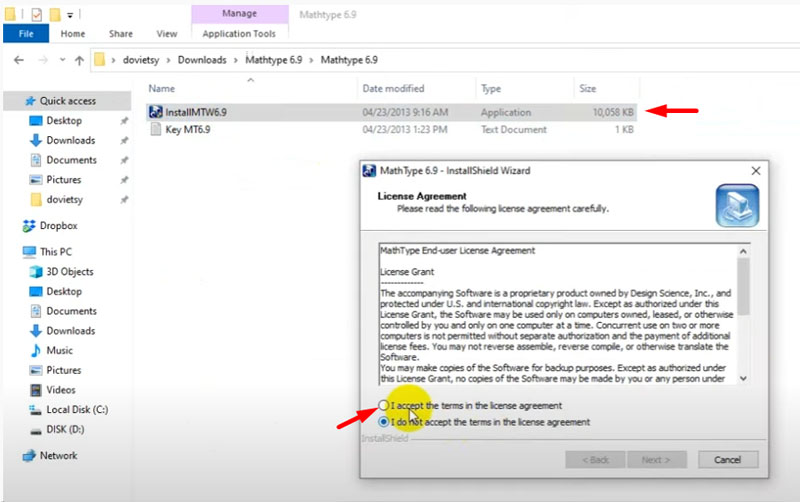Click the MathType icon in wizard title bar
800x502 pixels.
(369, 170)
